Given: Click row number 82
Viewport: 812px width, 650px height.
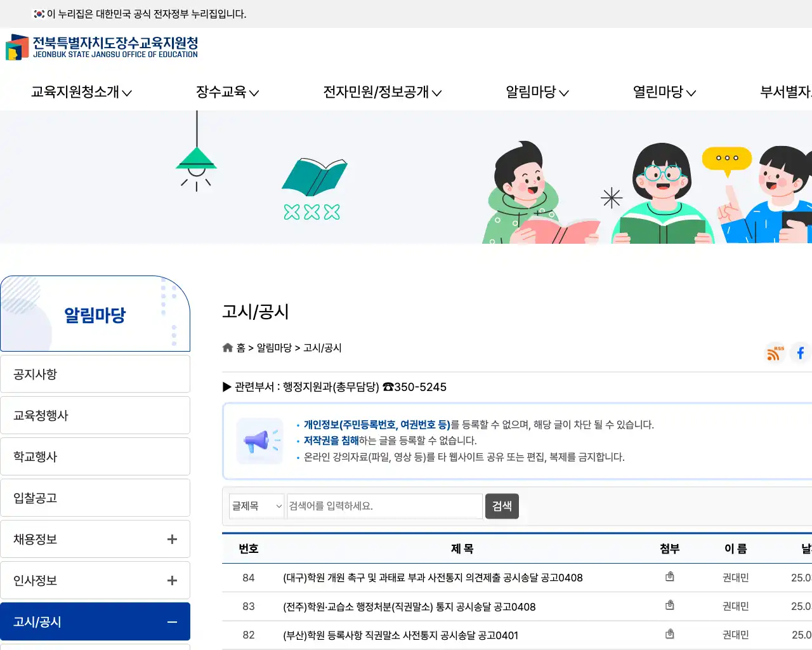Looking at the screenshot, I should pyautogui.click(x=249, y=635).
